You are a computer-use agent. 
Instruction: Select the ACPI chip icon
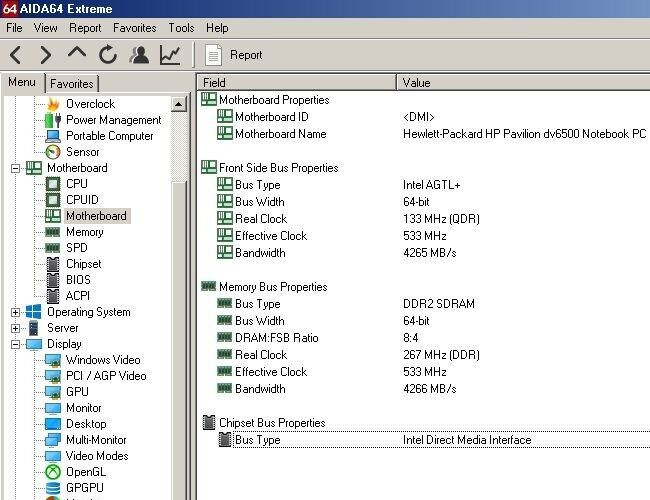coord(53,296)
